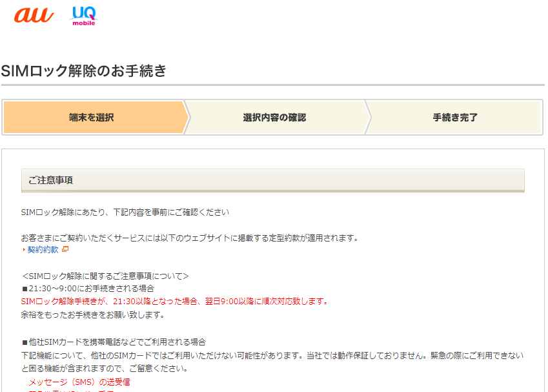Click the ご注意事項 section header bar
Screen dimensions: 548x392
[272, 180]
